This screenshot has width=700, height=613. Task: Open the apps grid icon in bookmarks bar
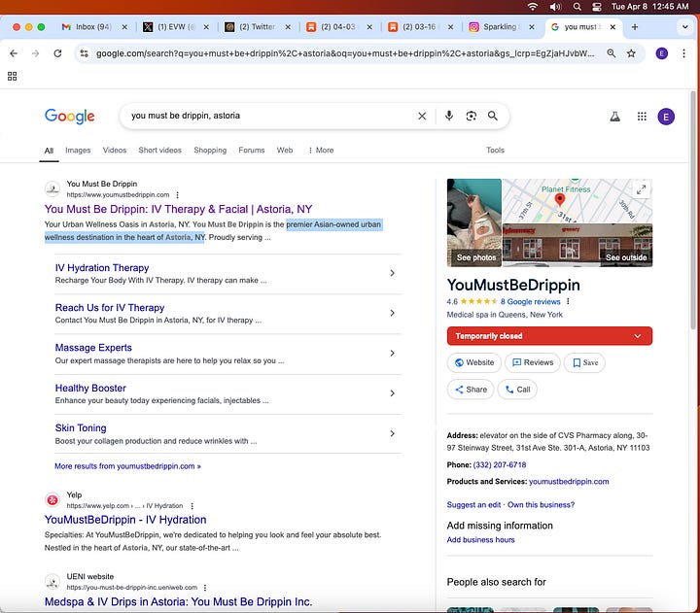point(13,77)
